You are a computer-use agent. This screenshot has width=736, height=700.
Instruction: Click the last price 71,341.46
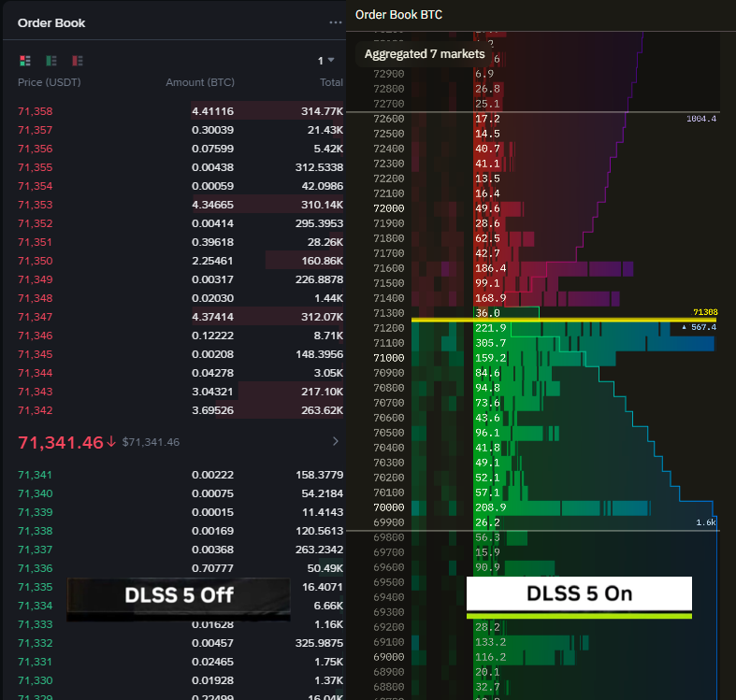click(x=61, y=442)
